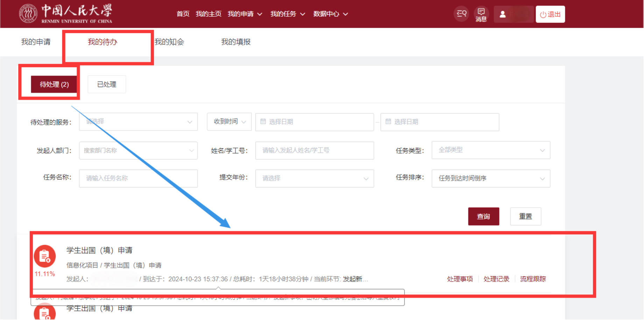644x320 pixels.
Task: Click the red clipboard icon of first application
Action: 45,256
